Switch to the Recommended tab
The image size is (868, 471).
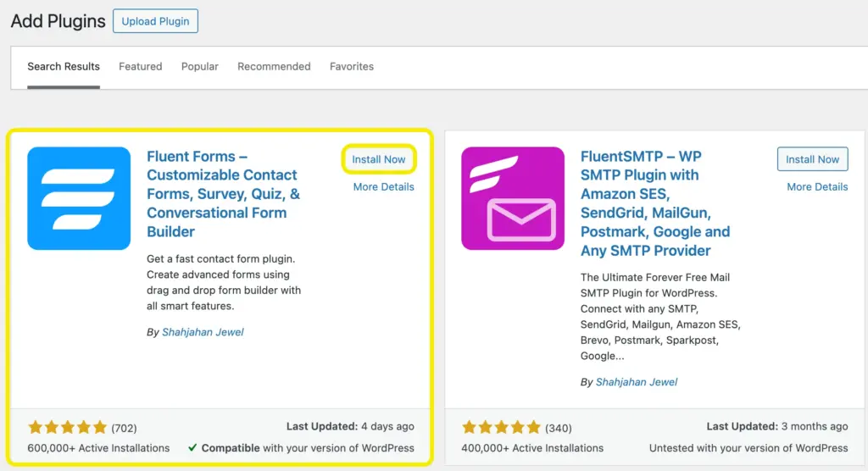point(274,66)
